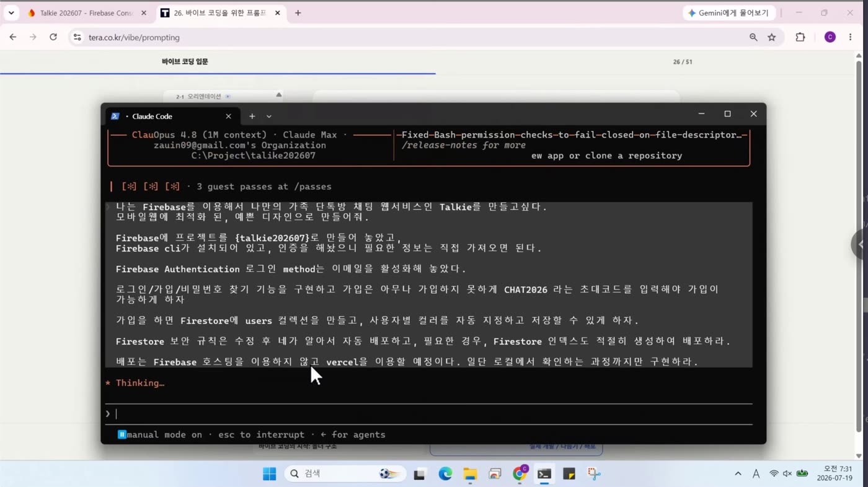Open Chrome's tab search dropdown arrow
The image size is (868, 487).
point(11,13)
